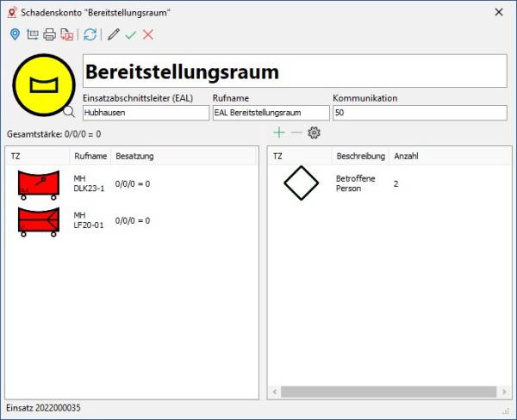
Task: Click the Kommunikation field showing 50
Action: coord(420,113)
